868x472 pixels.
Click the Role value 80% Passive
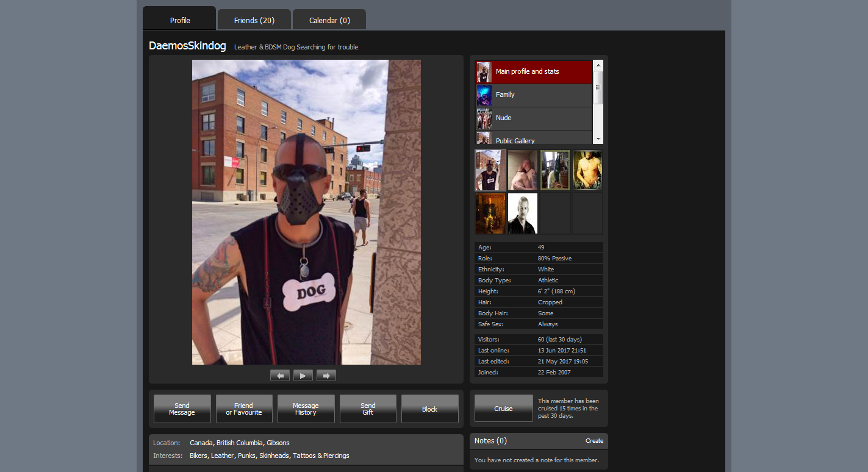pos(554,259)
